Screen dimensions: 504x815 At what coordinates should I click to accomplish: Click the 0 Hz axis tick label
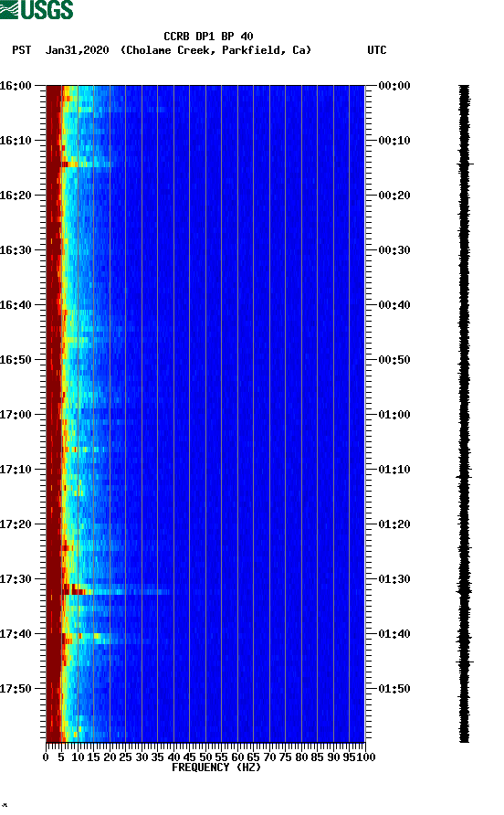[x=46, y=757]
